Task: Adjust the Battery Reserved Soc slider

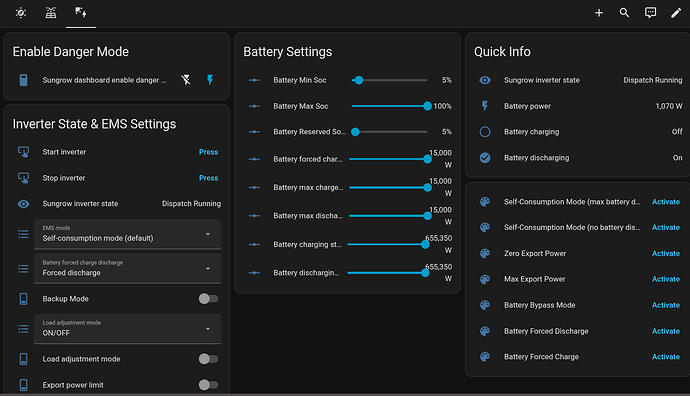Action: coord(389,132)
